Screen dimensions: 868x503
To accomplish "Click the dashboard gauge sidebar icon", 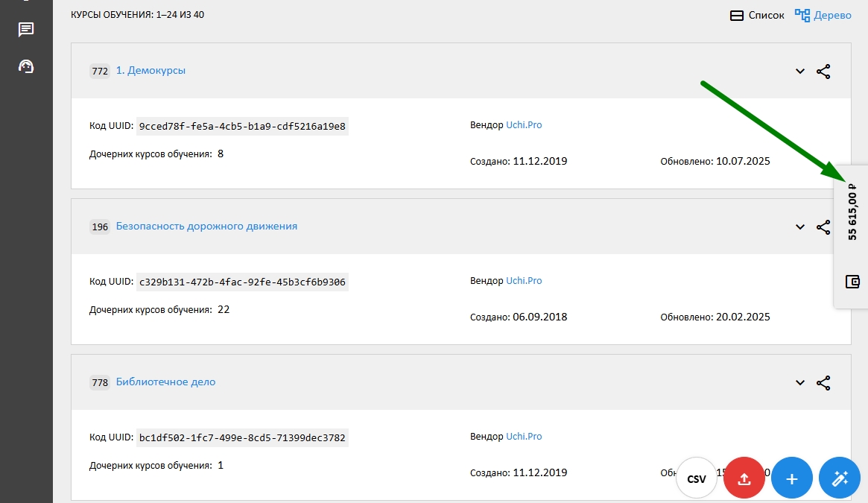I will (x=26, y=66).
